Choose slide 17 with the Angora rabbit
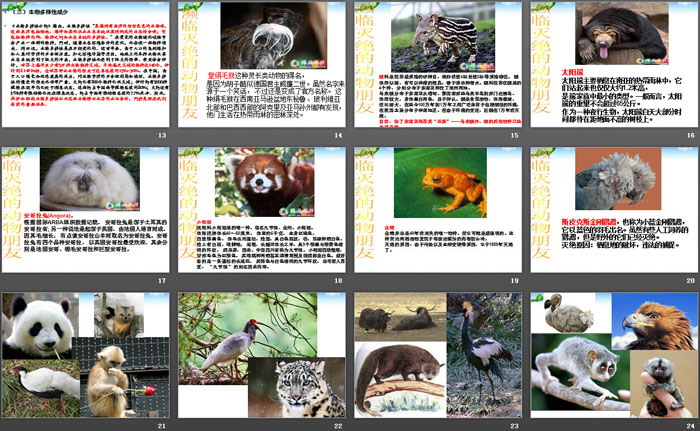This screenshot has width=700, height=431. pyautogui.click(x=85, y=210)
